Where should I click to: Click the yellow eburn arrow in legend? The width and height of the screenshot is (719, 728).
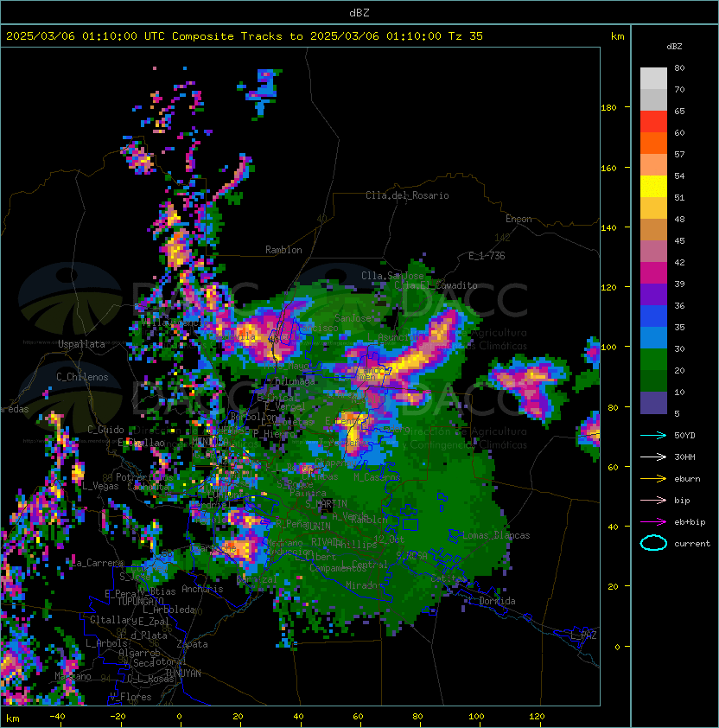pos(653,479)
